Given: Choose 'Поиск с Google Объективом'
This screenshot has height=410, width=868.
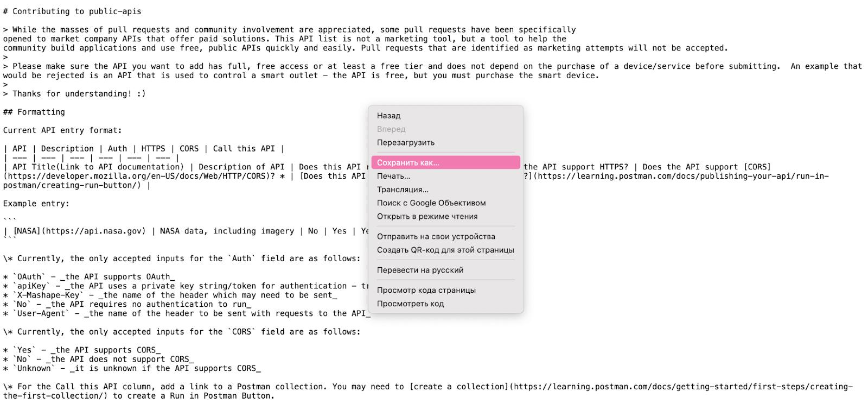Looking at the screenshot, I should tap(431, 203).
